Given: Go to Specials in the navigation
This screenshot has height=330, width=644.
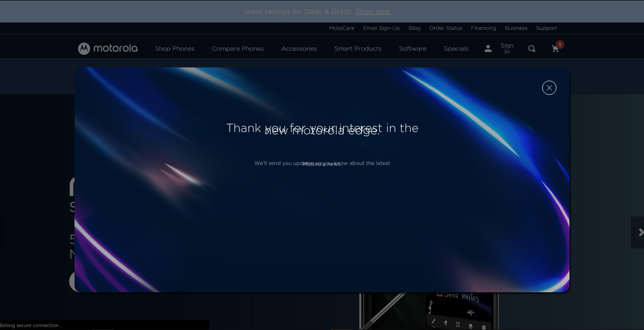Looking at the screenshot, I should click(x=456, y=49).
